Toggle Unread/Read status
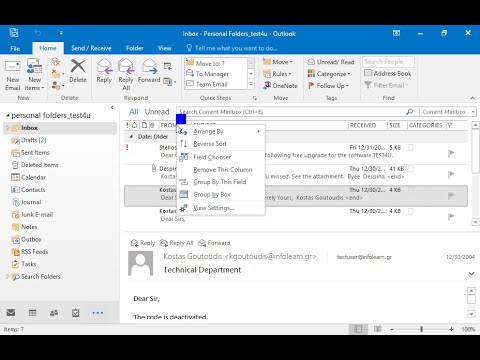Viewport: 480px width, 360px height. (x=331, y=62)
